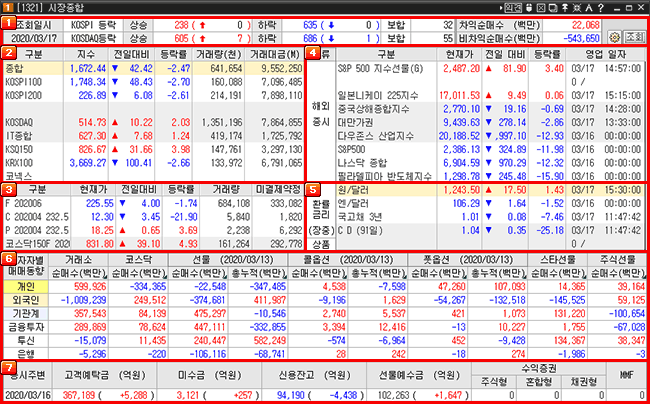The width and height of the screenshot is (650, 404).
Task: Select call option row C 202004 232.5
Action: tap(153, 217)
